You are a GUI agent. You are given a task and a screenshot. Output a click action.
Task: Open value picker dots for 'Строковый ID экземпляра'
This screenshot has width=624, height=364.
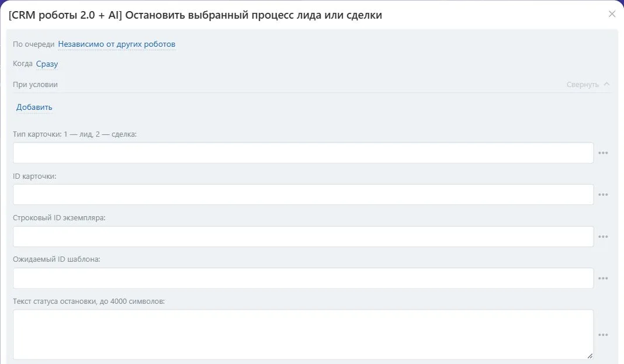(x=603, y=237)
